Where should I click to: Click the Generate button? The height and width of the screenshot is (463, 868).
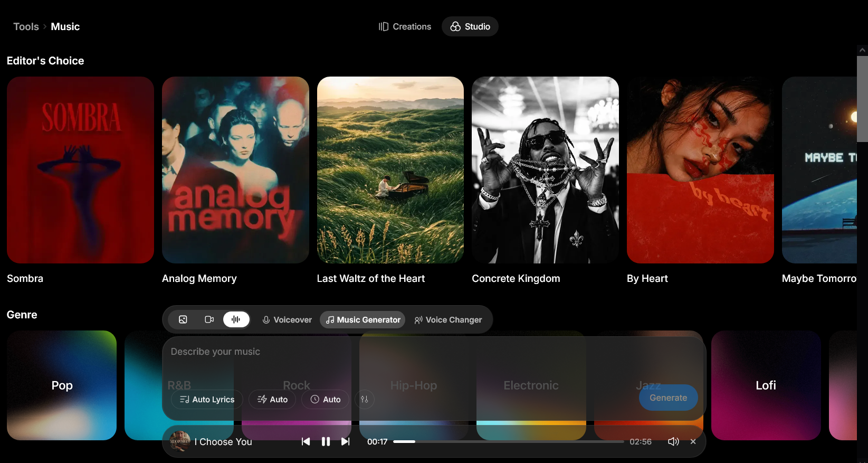coord(668,398)
